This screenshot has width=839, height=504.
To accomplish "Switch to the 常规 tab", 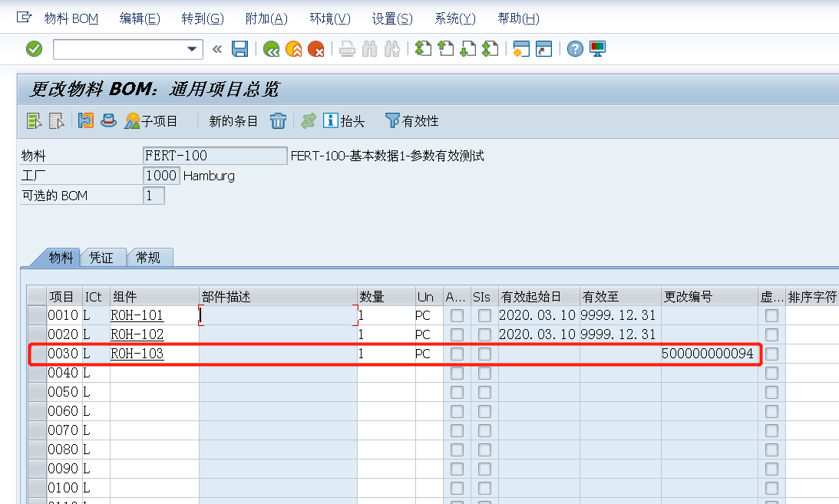I will [x=148, y=258].
